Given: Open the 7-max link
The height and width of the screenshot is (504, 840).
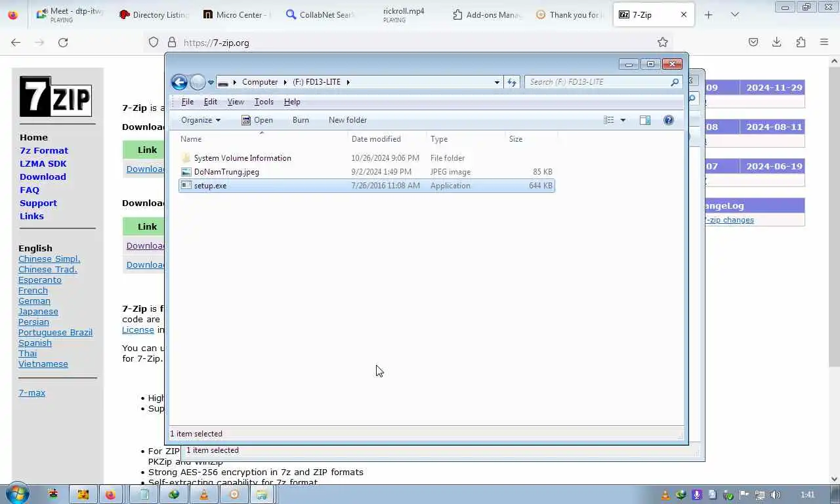Looking at the screenshot, I should coord(31,393).
